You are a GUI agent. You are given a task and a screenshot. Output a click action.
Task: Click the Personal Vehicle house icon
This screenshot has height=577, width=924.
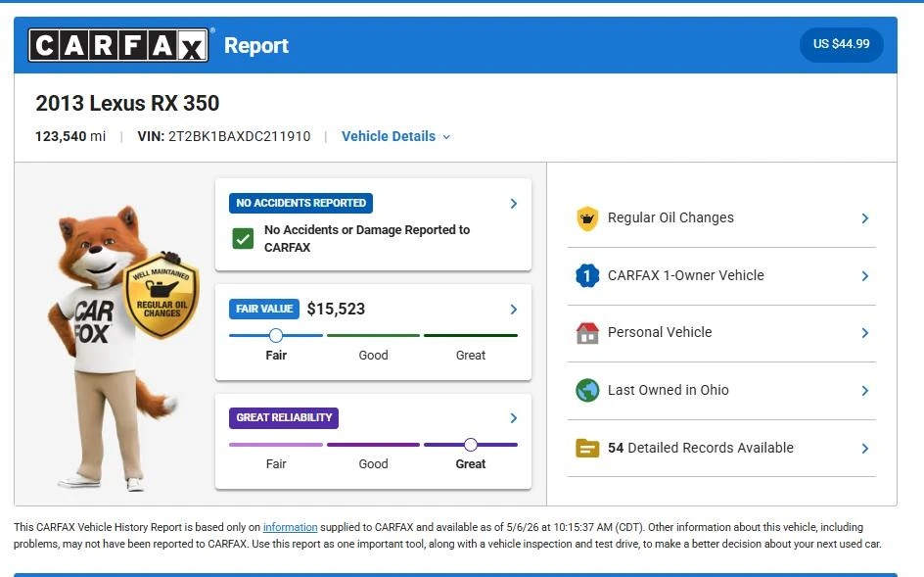point(587,333)
